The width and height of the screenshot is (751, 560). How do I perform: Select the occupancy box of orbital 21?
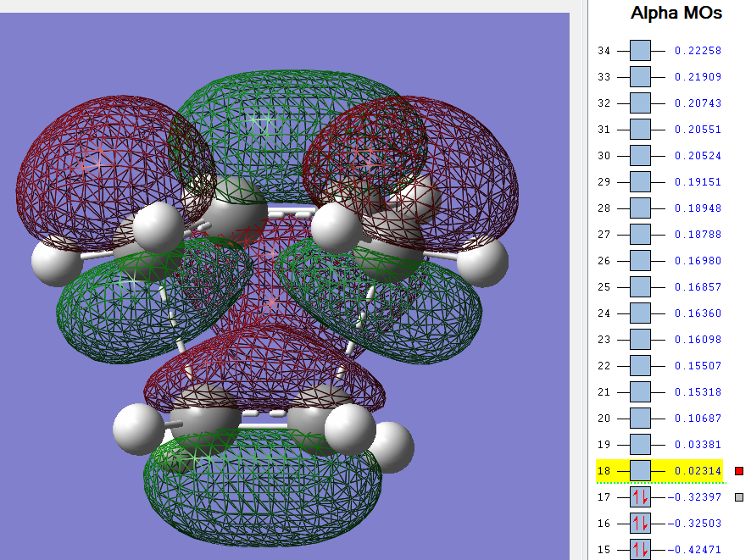click(x=640, y=392)
